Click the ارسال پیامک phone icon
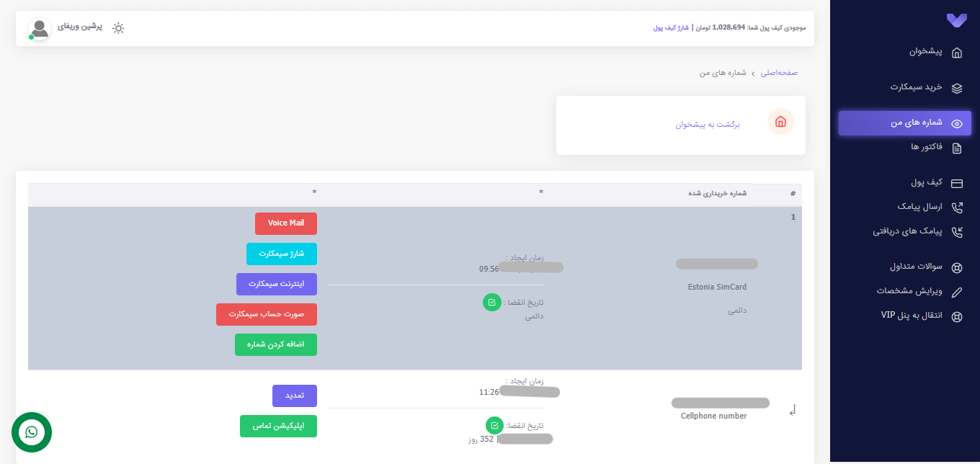 coord(957,208)
